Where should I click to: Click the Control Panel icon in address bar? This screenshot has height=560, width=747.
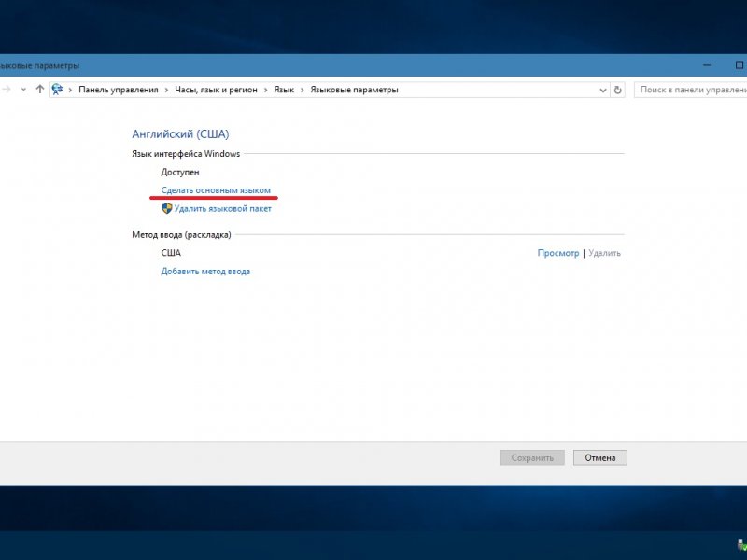tap(58, 89)
